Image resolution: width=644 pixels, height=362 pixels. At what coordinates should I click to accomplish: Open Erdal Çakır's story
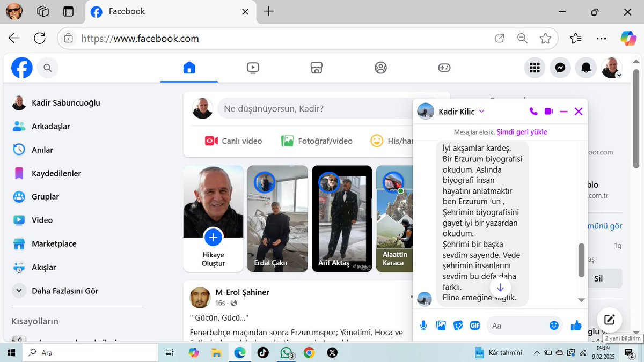[277, 219]
